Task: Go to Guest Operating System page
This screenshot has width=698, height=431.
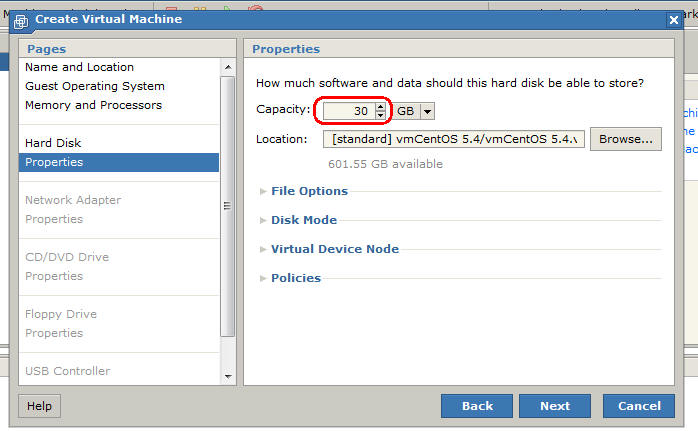Action: pos(95,86)
